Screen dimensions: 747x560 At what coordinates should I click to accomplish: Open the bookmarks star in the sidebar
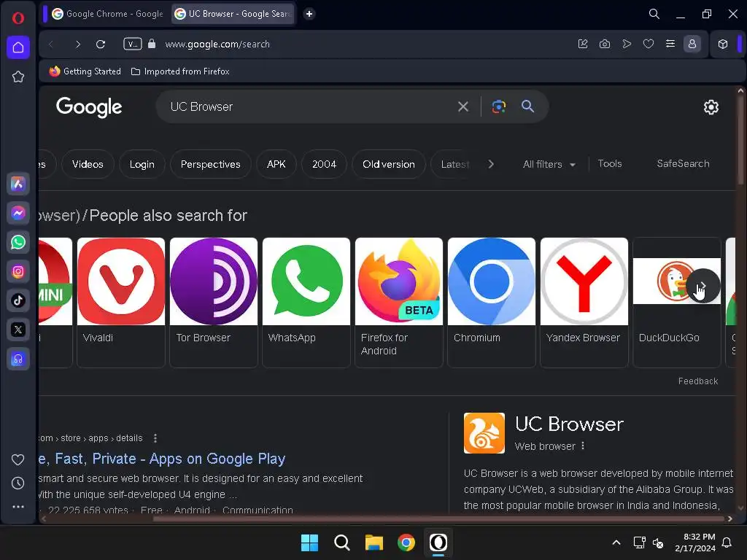(x=18, y=77)
